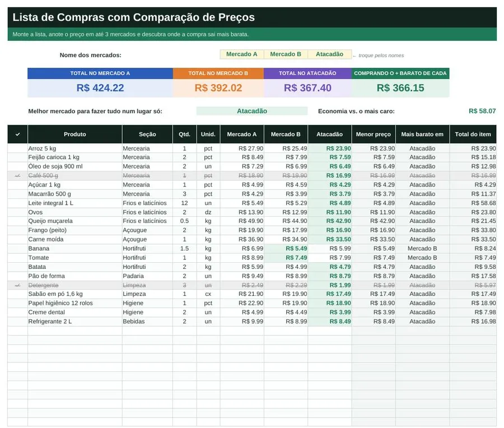Select the Papel higiênico 12 rolos cell
The image size is (504, 428).
point(75,303)
